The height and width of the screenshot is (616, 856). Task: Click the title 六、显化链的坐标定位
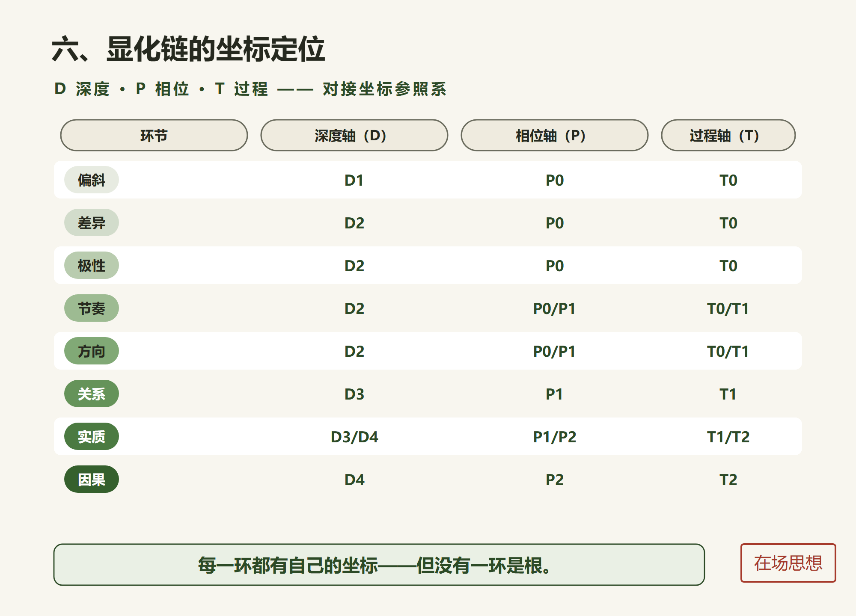click(x=188, y=49)
